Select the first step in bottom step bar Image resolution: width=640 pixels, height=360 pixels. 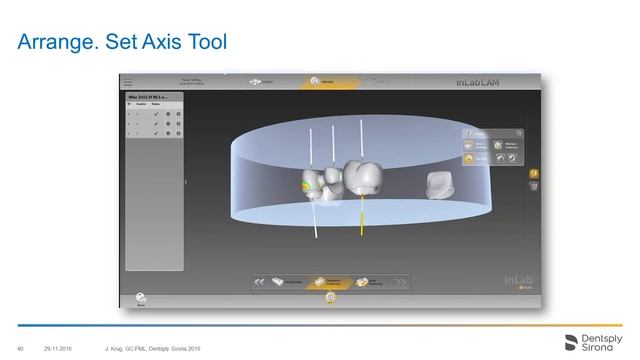pyautogui.click(x=287, y=282)
